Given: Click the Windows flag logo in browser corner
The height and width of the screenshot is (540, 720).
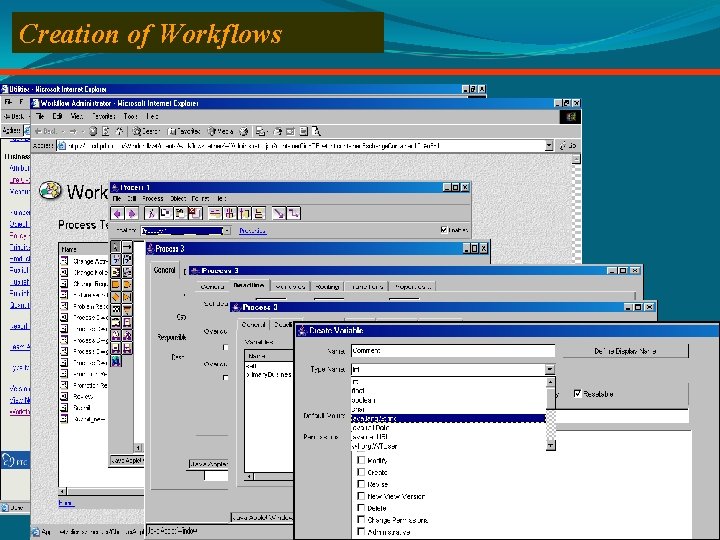Looking at the screenshot, I should pos(570,117).
